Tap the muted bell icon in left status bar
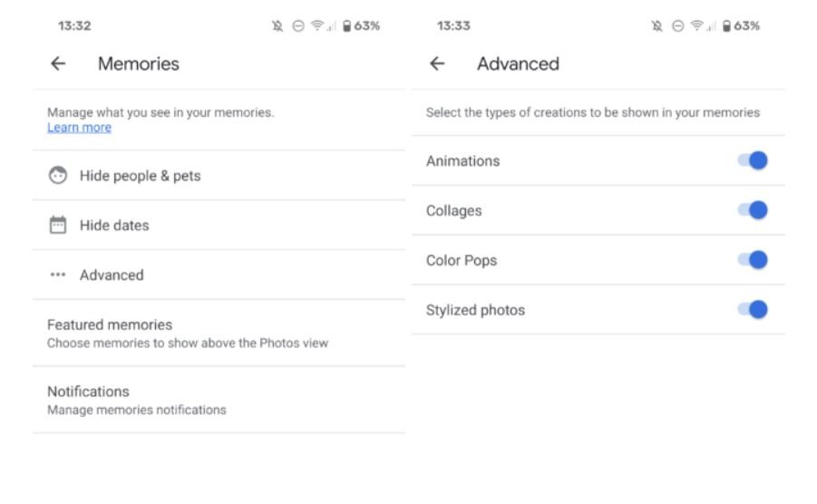 point(277,26)
